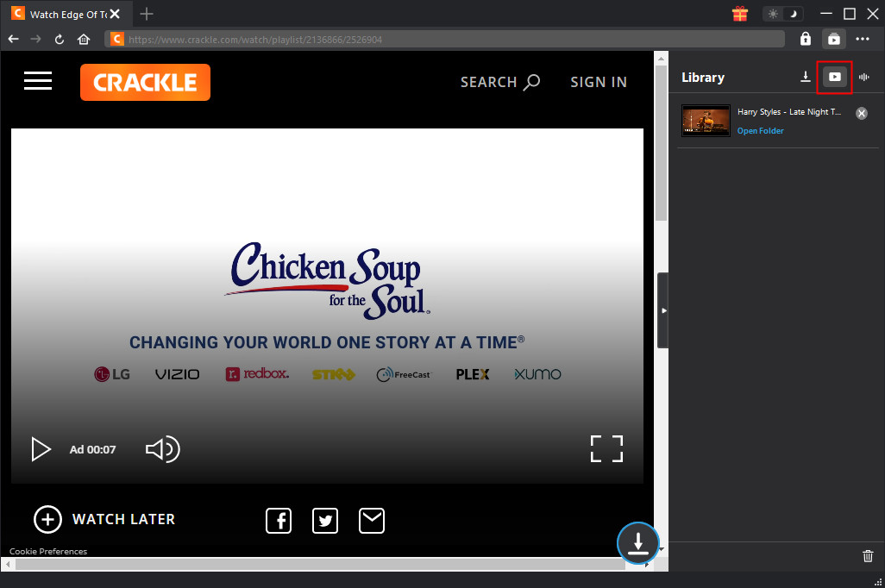Image resolution: width=885 pixels, height=588 pixels.
Task: Share video via Twitter icon
Action: coord(325,520)
